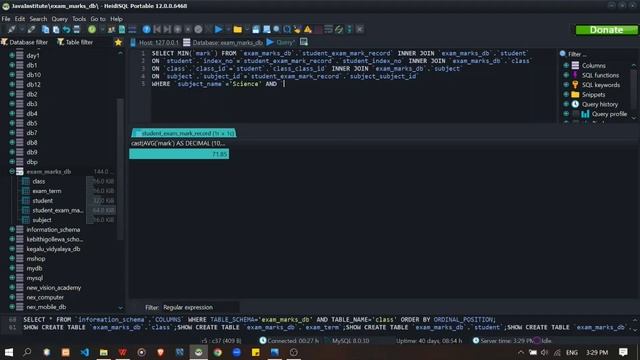The width and height of the screenshot is (640, 360).
Task: Expand the mysql database node
Action: [12, 278]
